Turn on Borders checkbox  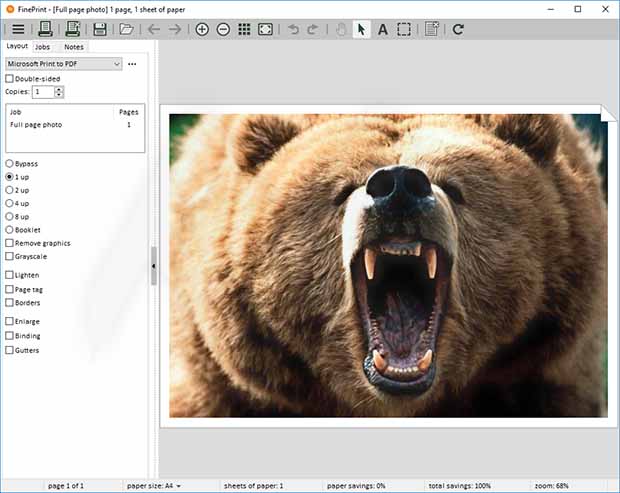tap(9, 302)
